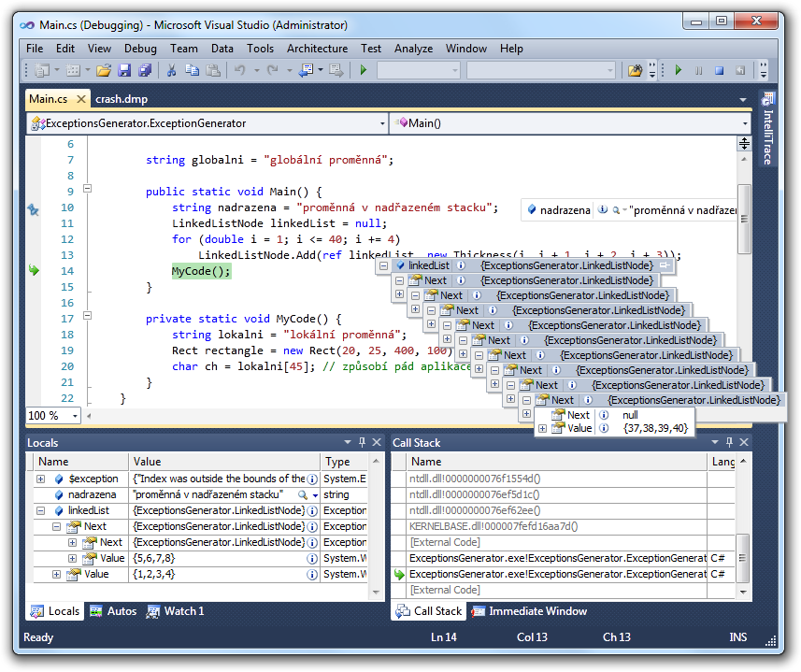Toggle auto-hide pin on the Call Stack panel

729,442
